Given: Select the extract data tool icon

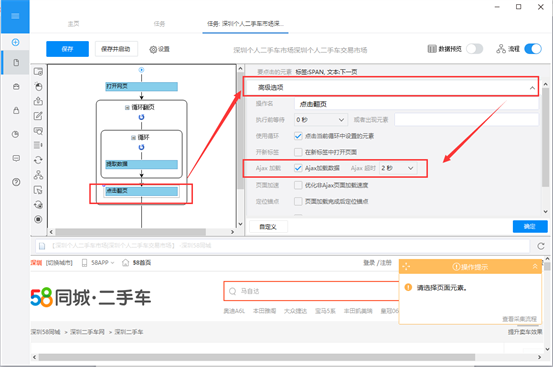Looking at the screenshot, I should [38, 101].
